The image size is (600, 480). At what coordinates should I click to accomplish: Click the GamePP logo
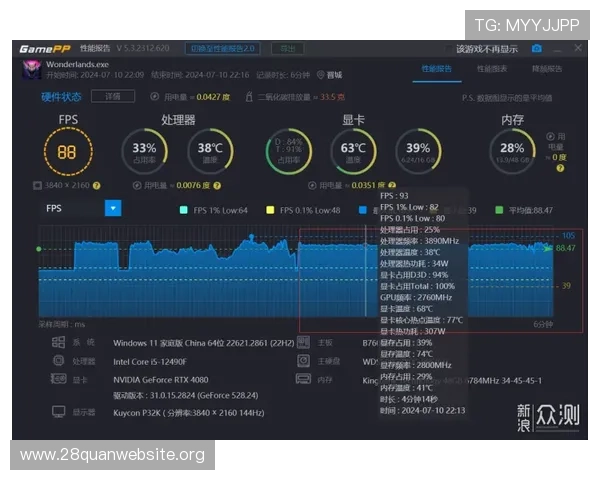pyautogui.click(x=45, y=49)
